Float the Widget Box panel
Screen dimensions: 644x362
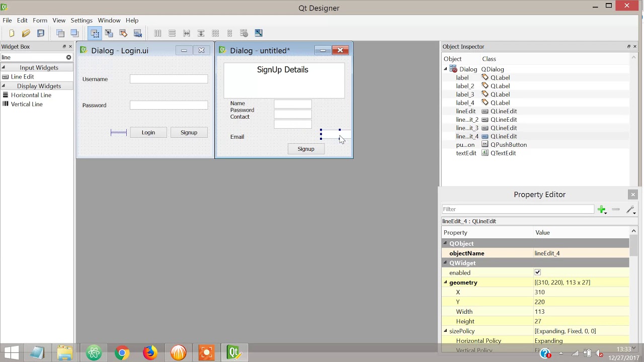point(64,46)
